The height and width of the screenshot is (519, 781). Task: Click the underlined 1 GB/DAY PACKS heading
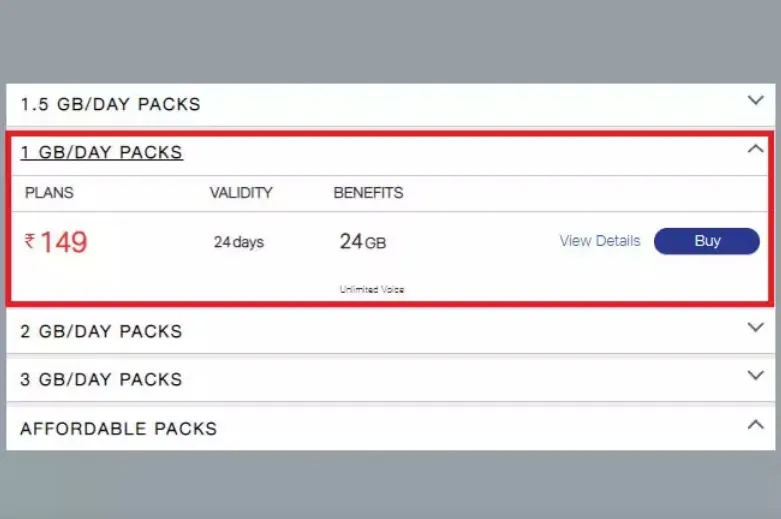pyautogui.click(x=102, y=152)
